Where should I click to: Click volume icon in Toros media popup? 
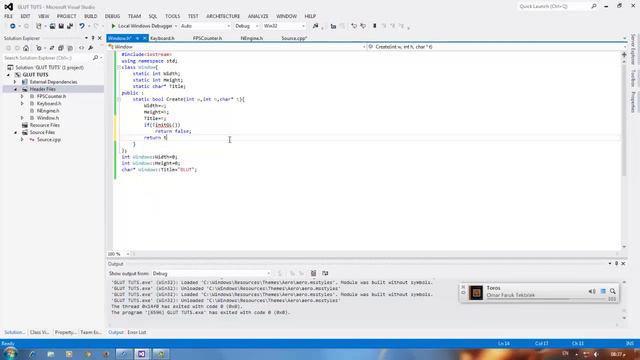click(x=592, y=291)
